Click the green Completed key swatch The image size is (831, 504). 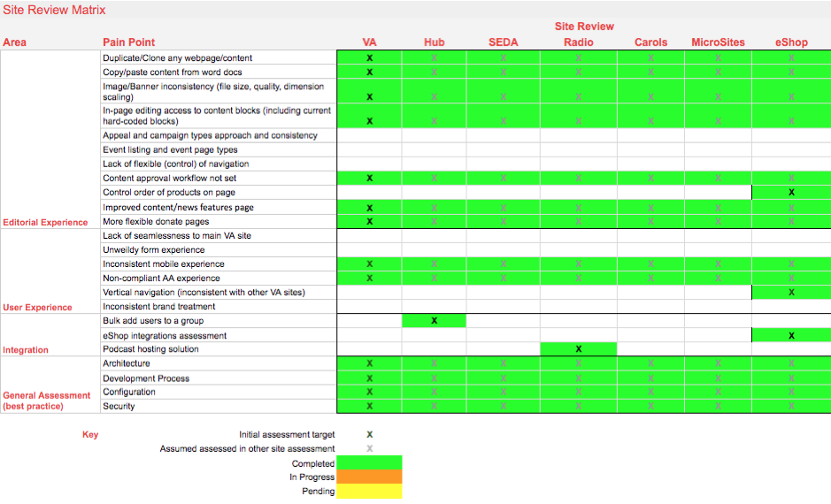click(x=369, y=462)
